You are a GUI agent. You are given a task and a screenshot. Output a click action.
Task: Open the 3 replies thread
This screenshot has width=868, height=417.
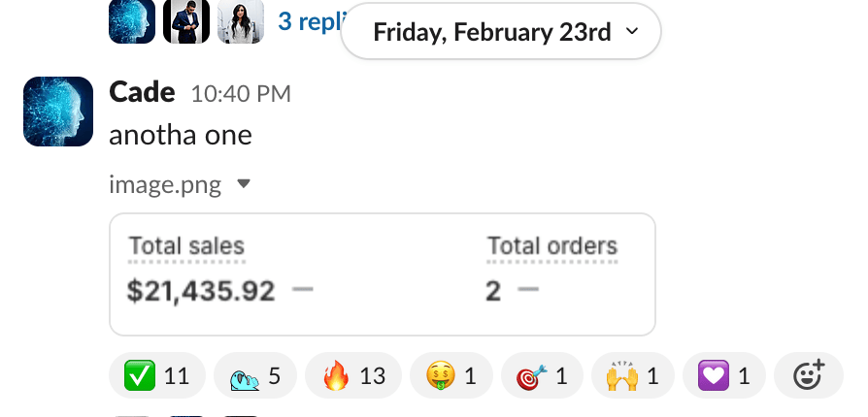click(309, 20)
